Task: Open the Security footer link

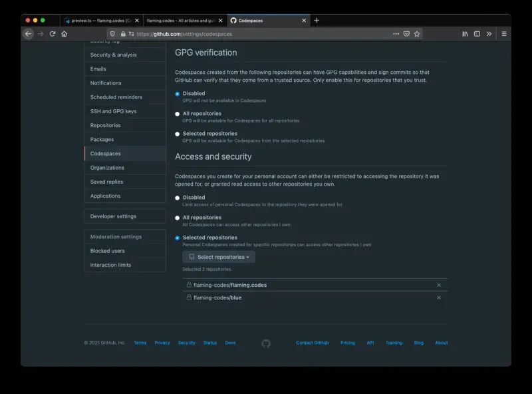Action: click(x=187, y=343)
